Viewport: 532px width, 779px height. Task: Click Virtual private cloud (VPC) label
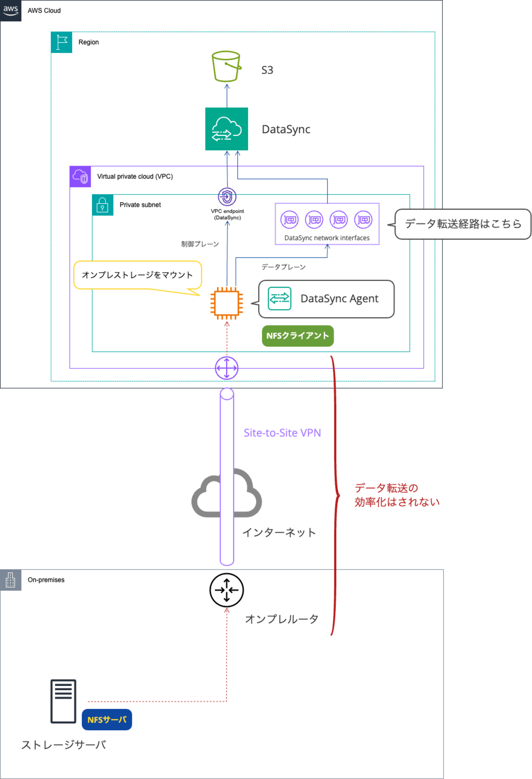[x=135, y=176]
